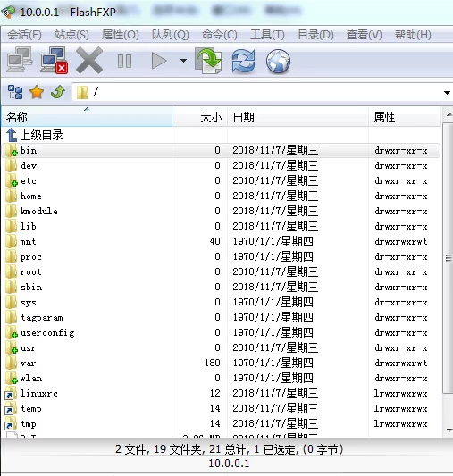453x476 pixels.
Task: Click the Play transfer queue icon
Action: [159, 61]
